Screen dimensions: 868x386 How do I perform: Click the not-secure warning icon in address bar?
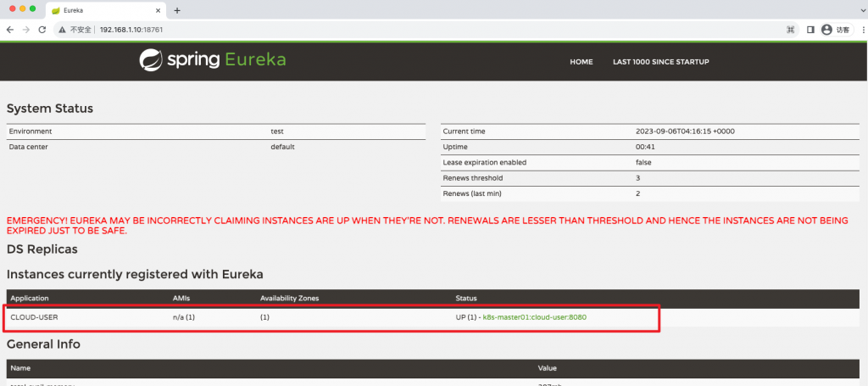point(62,30)
